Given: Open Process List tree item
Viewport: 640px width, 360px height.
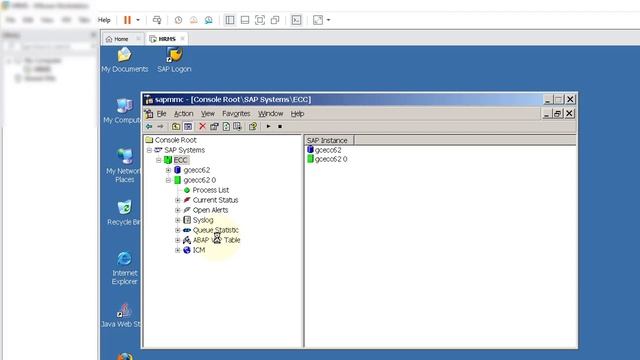Looking at the screenshot, I should pos(211,190).
